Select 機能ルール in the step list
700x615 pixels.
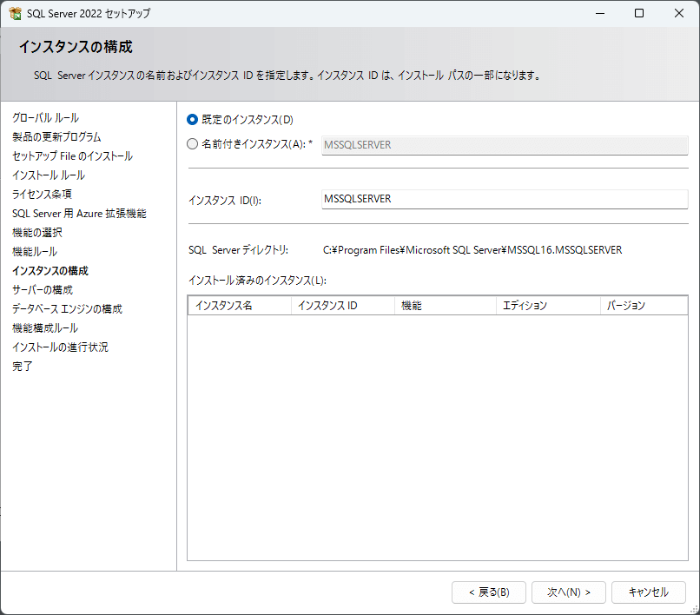click(x=35, y=252)
